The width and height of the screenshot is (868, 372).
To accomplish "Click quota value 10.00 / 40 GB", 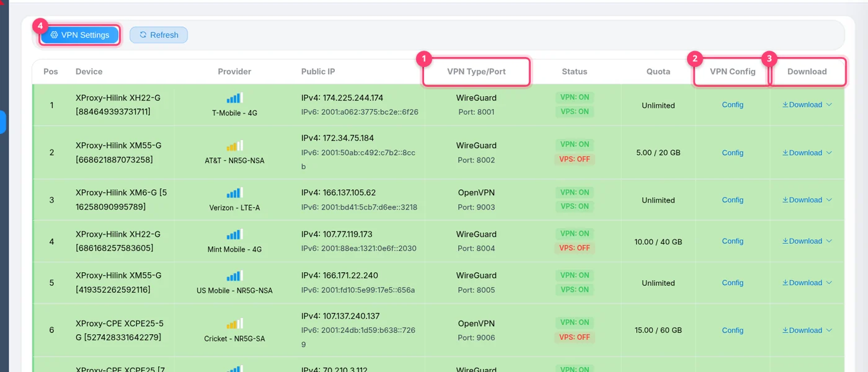I will click(x=658, y=242).
